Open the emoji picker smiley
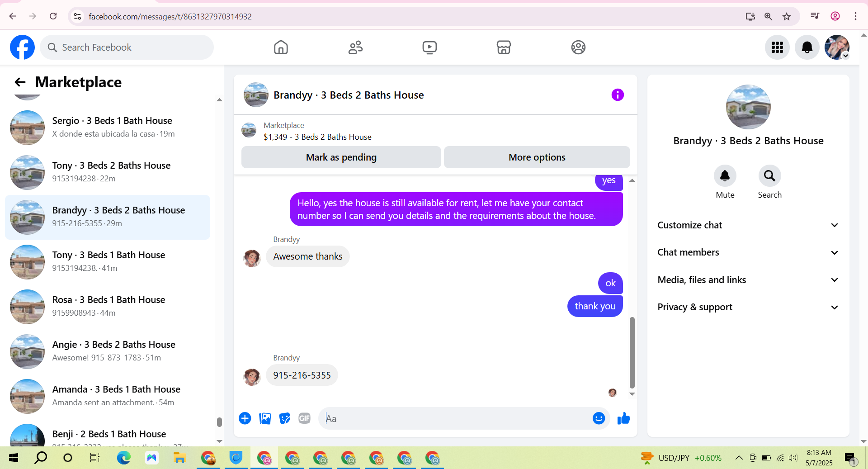Image resolution: width=868 pixels, height=469 pixels. (x=599, y=418)
